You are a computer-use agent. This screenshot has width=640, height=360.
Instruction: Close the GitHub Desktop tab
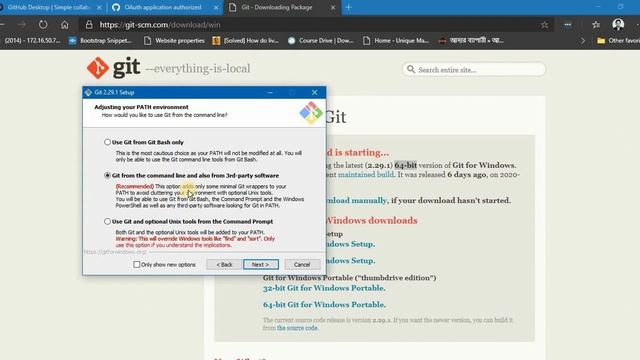(99, 7)
